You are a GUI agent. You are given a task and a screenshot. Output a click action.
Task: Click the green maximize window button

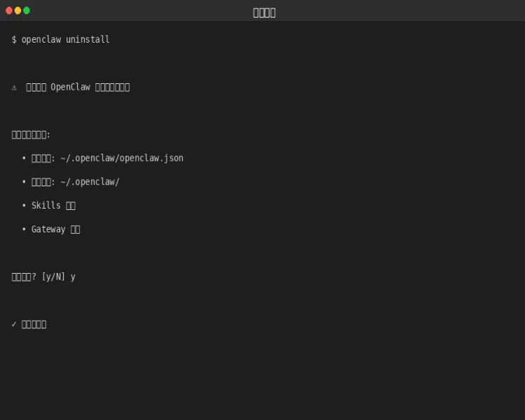point(27,10)
